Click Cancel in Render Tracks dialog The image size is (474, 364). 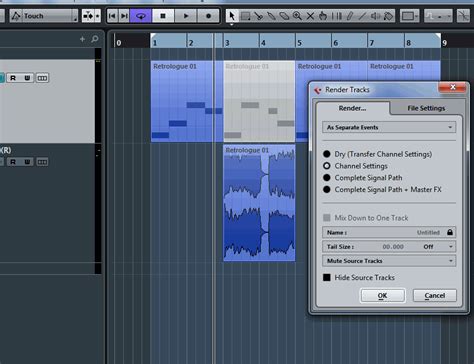tap(435, 296)
